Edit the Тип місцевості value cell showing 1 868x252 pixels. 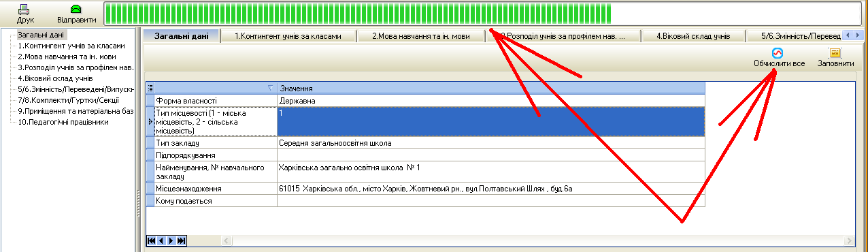(491, 121)
